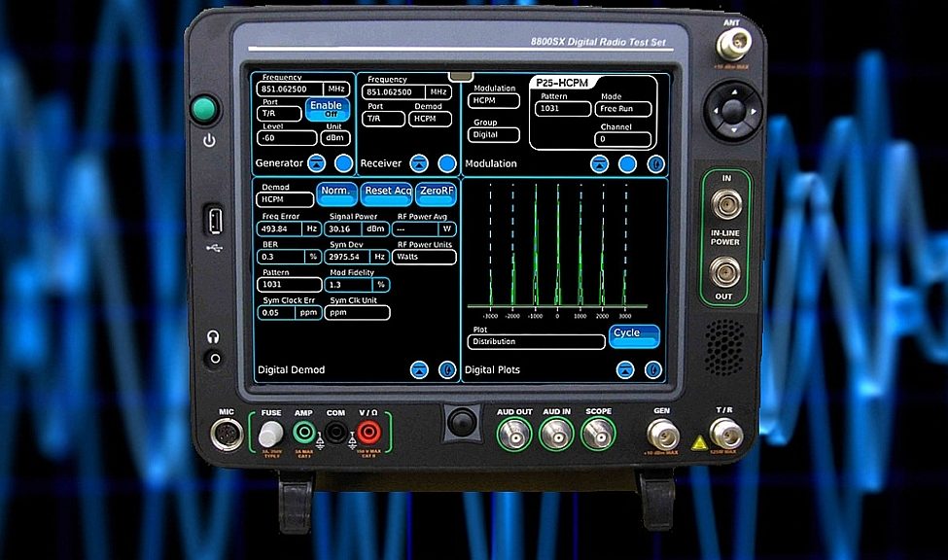The height and width of the screenshot is (560, 948).
Task: Toggle the Norm. button in Digital Demod
Action: [336, 191]
